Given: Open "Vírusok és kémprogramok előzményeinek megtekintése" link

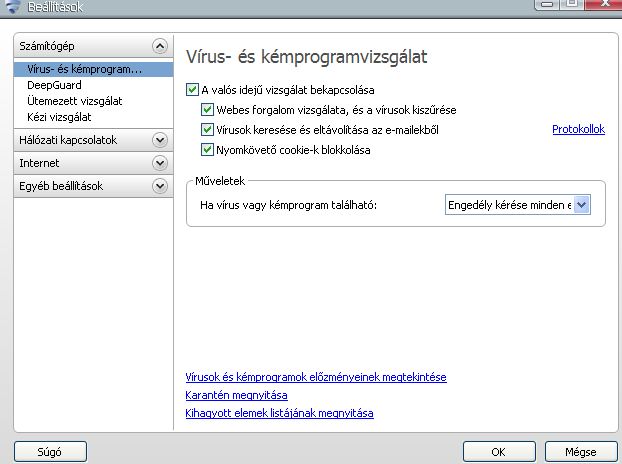Looking at the screenshot, I should click(316, 377).
